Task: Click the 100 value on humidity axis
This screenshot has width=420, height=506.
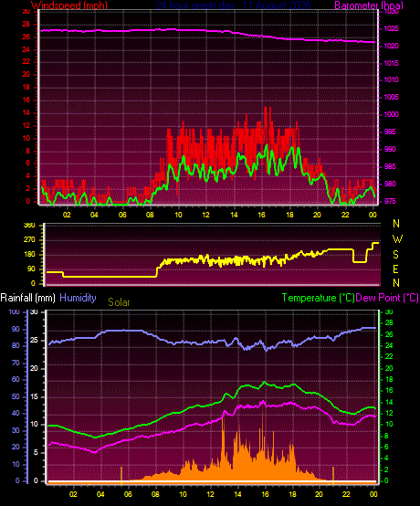Action: pyautogui.click(x=15, y=311)
